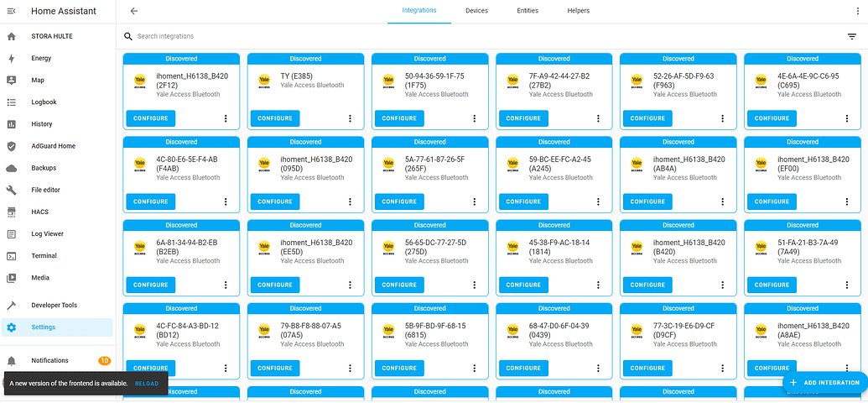Switch to the Helpers tab
This screenshot has width=868, height=403.
pyautogui.click(x=579, y=11)
